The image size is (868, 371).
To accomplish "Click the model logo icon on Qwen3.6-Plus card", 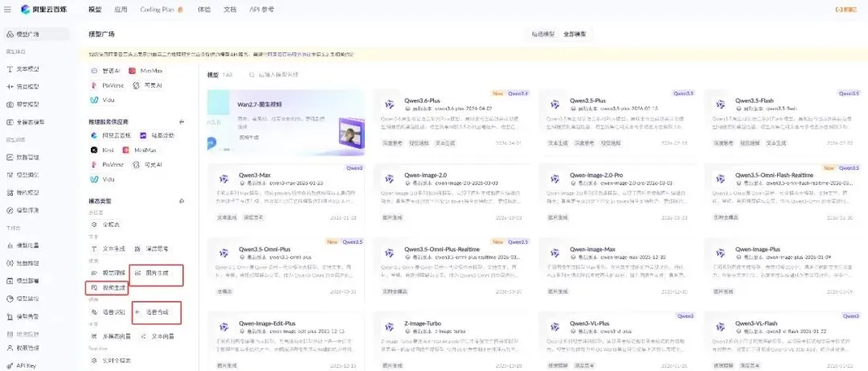I will (x=390, y=105).
